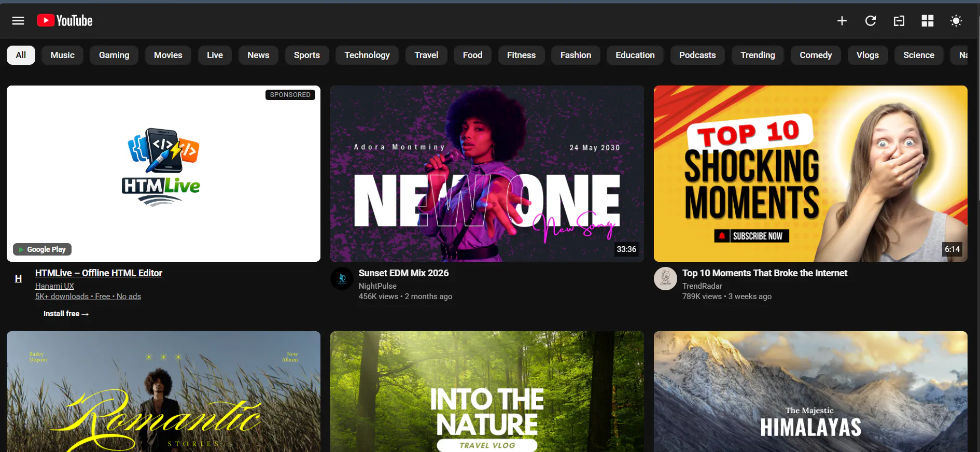Open the hamburger navigation menu
The width and height of the screenshot is (980, 452).
click(x=18, y=21)
